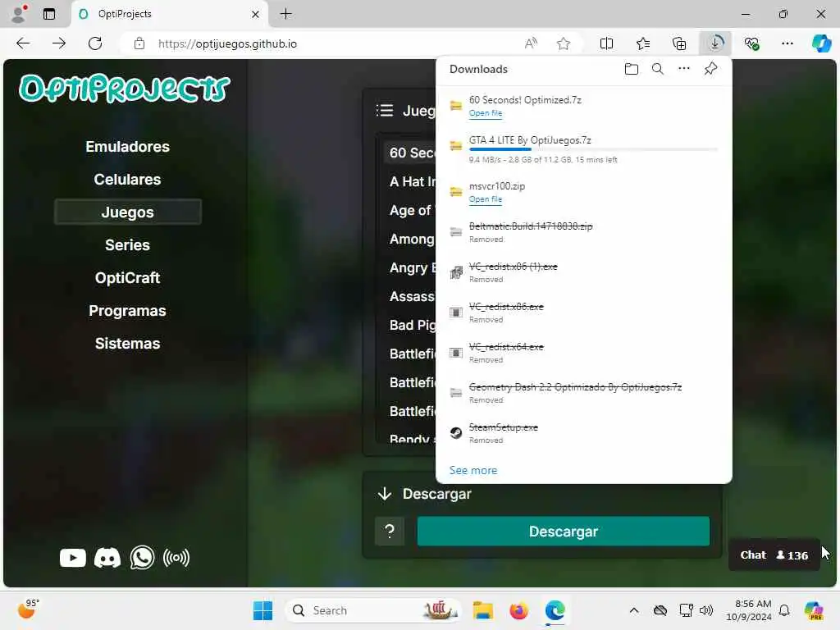Open the YouTube icon on OptiProjects
This screenshot has height=630, width=840.
click(73, 558)
